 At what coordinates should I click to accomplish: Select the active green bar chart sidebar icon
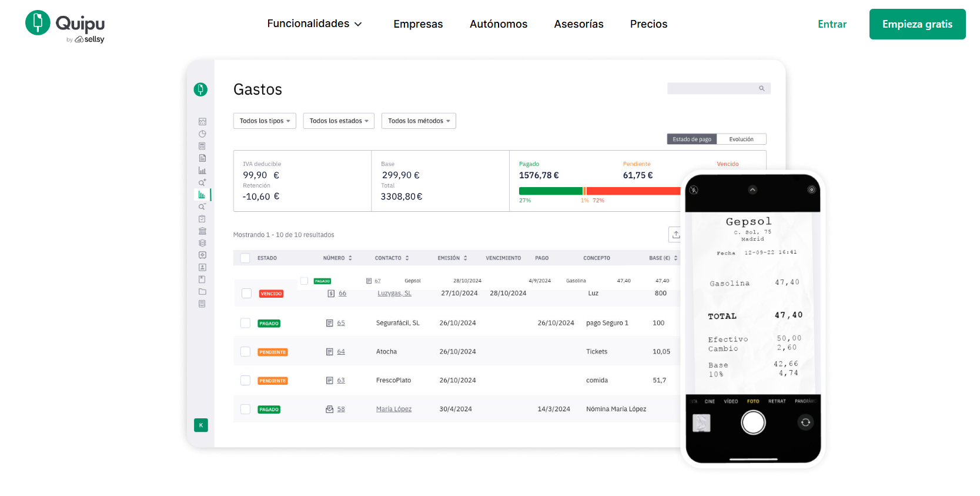point(202,195)
